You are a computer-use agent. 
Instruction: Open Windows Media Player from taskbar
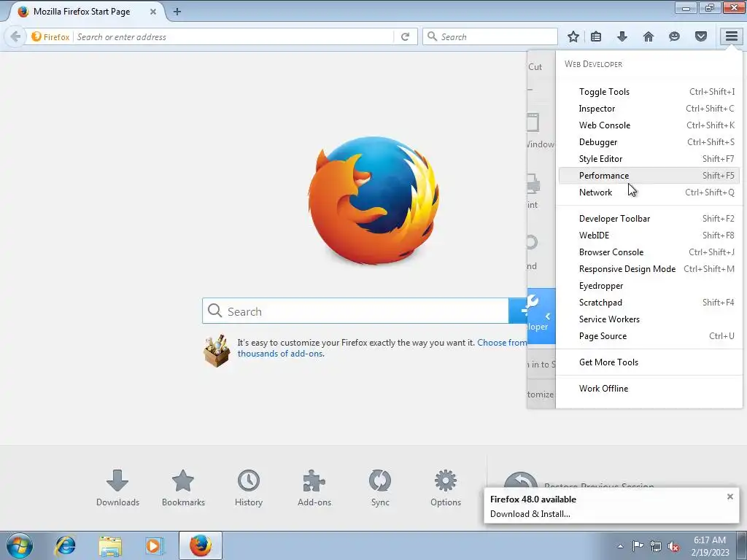point(155,545)
